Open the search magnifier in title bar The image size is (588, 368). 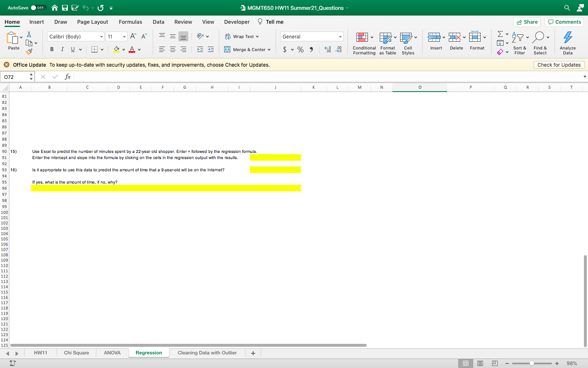tap(567, 8)
